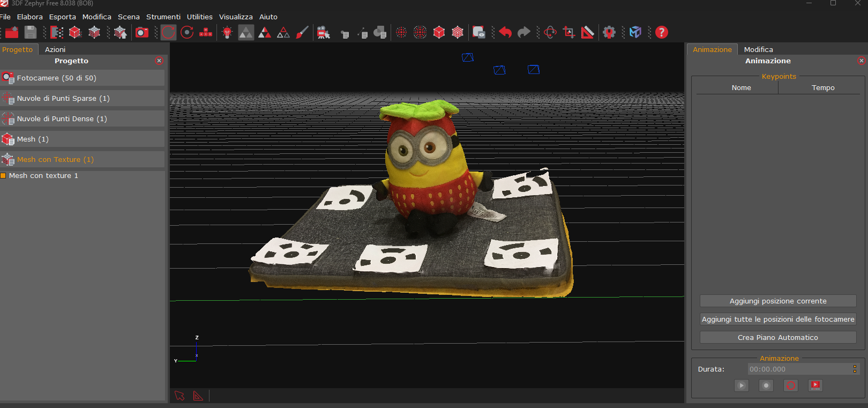This screenshot has width=868, height=408.
Task: Toggle the light bulb lighting icon
Action: 227,32
